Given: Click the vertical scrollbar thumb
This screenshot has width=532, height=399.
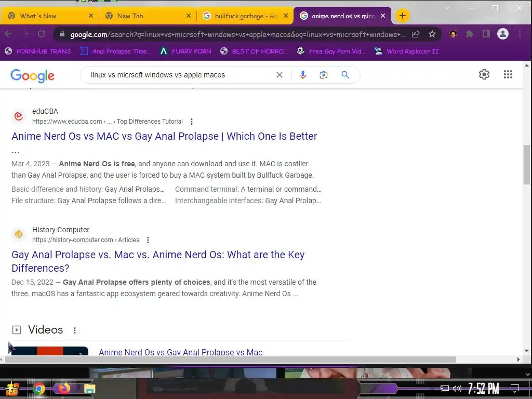Looking at the screenshot, I should click(x=527, y=165).
